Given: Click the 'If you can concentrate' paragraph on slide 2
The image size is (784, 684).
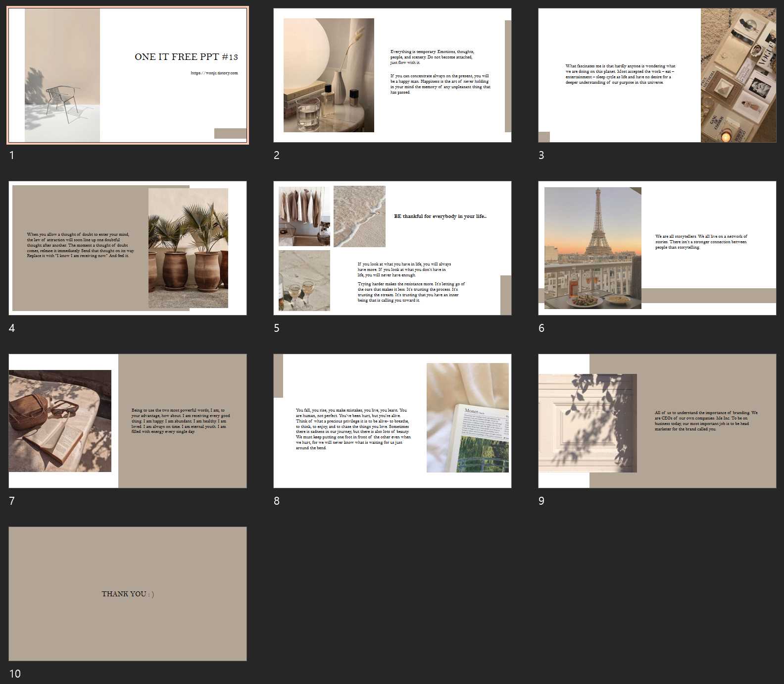Looking at the screenshot, I should click(441, 84).
